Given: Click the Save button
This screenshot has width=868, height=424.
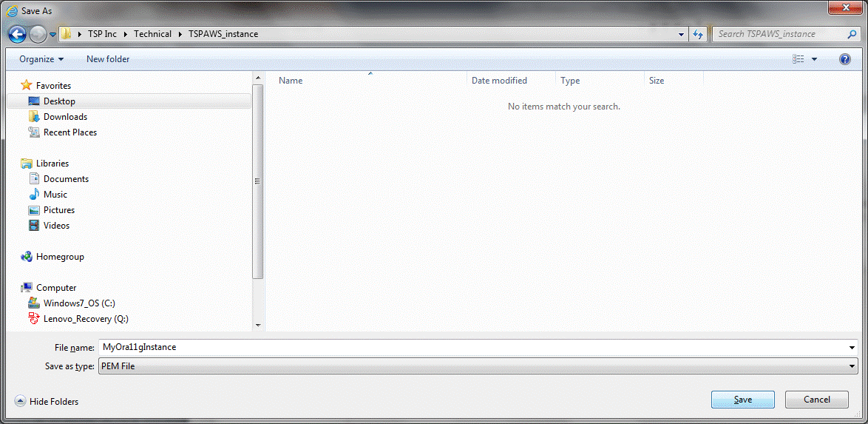Looking at the screenshot, I should point(743,400).
